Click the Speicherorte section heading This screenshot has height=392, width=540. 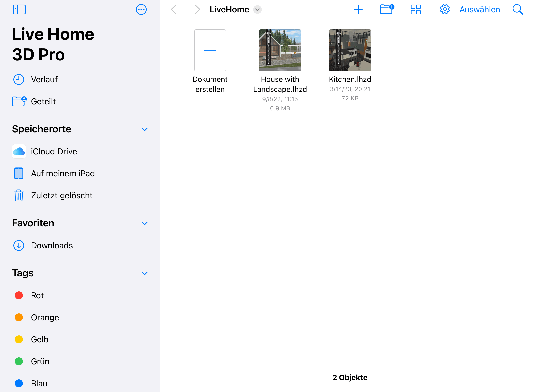(x=42, y=129)
